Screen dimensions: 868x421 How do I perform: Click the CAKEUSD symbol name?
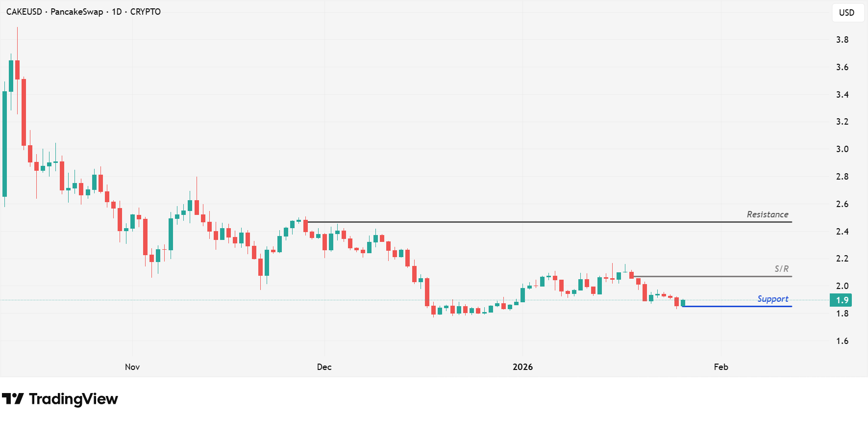pos(24,12)
